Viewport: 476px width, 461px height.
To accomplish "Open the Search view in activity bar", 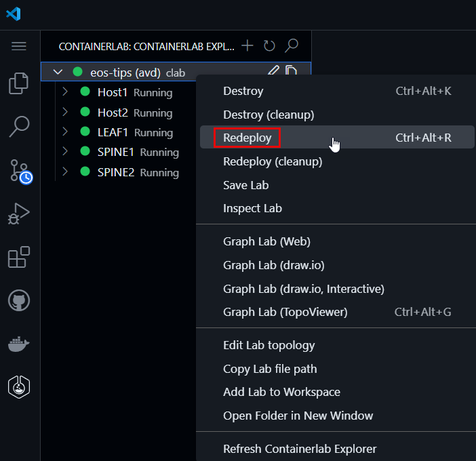I will click(19, 126).
